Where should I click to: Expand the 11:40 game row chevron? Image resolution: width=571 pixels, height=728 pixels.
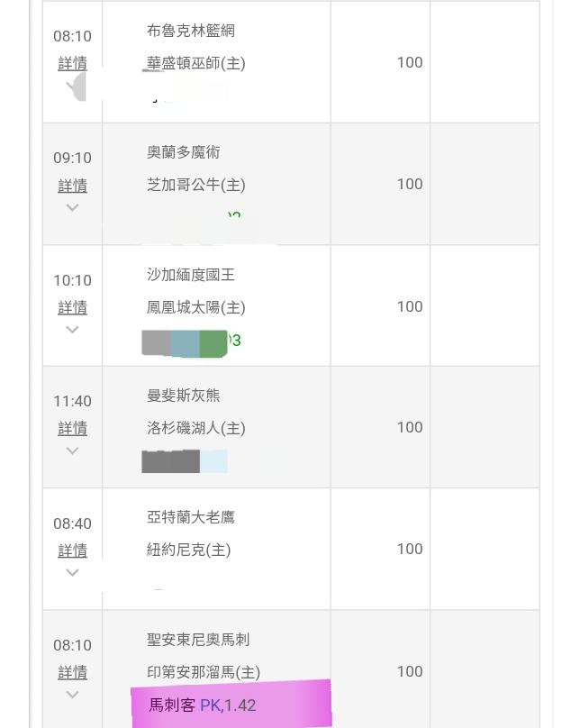pyautogui.click(x=72, y=451)
